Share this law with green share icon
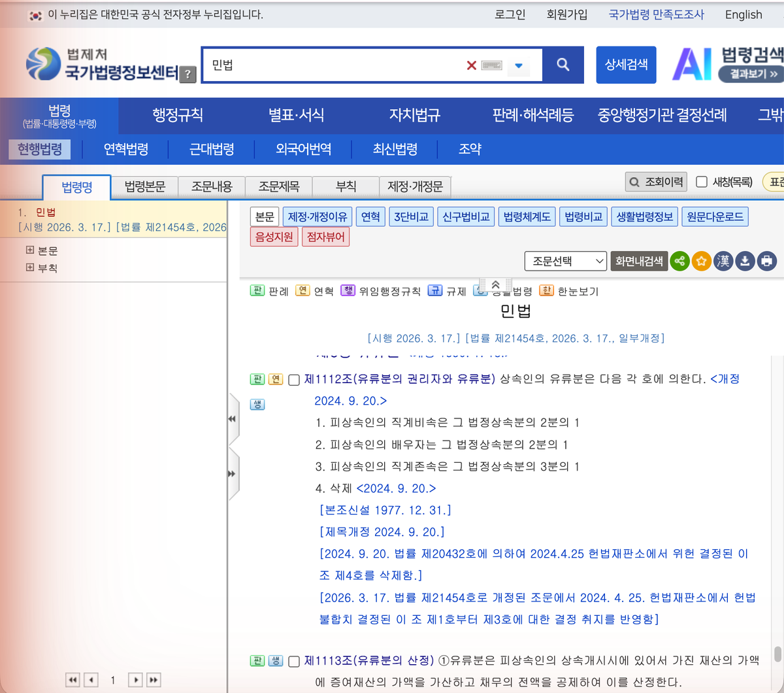Screen dimensions: 784x693 [679, 262]
